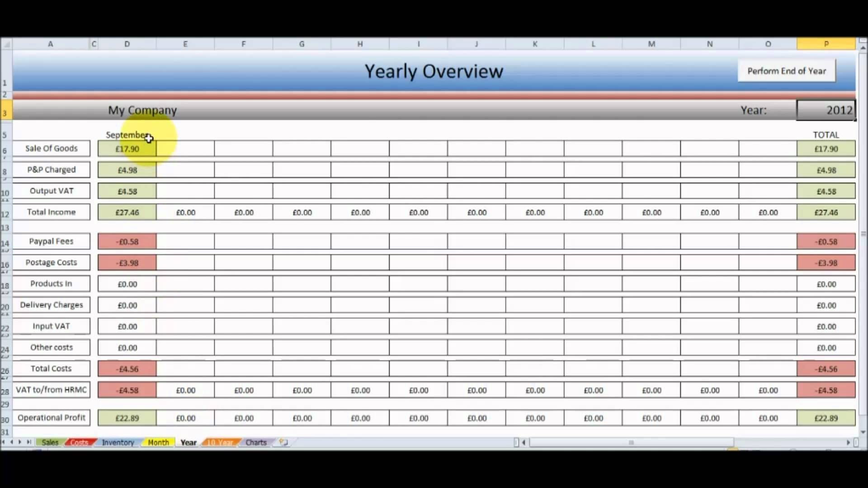Select the Costs tab
Image resolution: width=868 pixels, height=488 pixels.
[x=78, y=442]
